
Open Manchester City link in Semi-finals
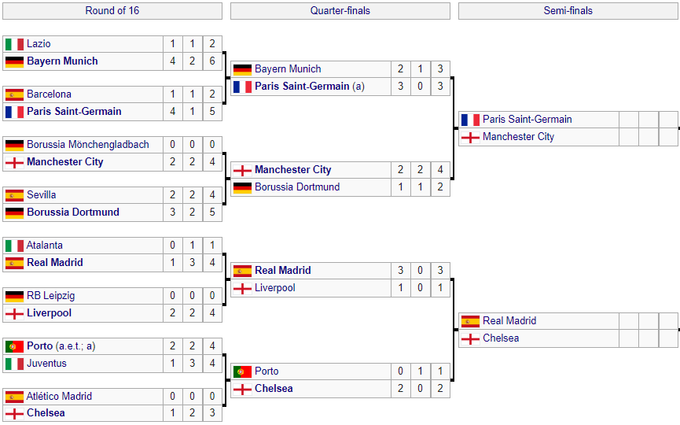coord(518,137)
